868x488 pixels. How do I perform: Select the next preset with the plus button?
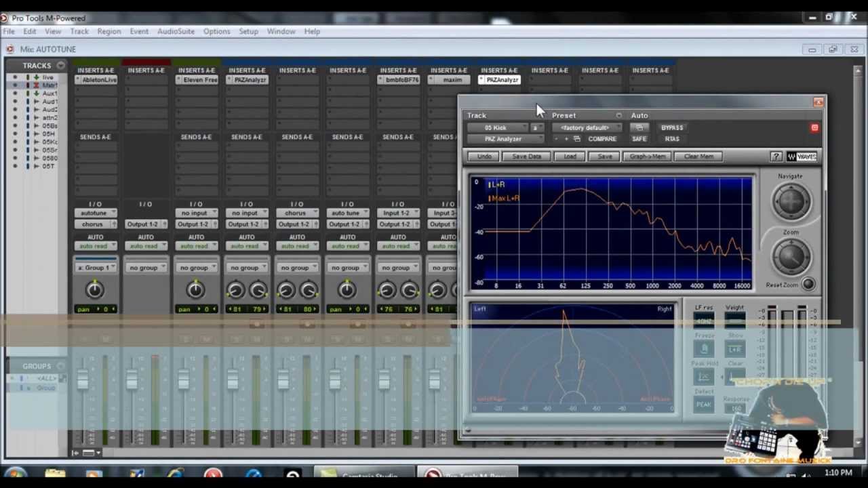tap(566, 139)
